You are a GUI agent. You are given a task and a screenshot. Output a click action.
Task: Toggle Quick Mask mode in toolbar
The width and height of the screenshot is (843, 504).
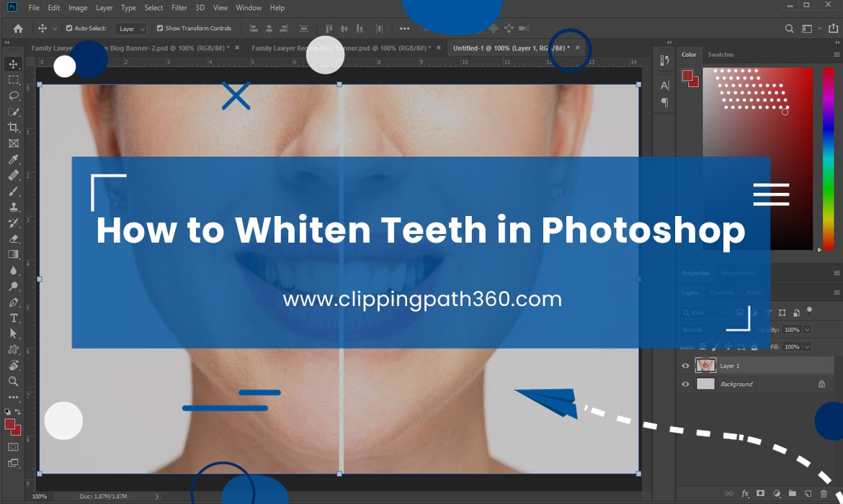(14, 447)
